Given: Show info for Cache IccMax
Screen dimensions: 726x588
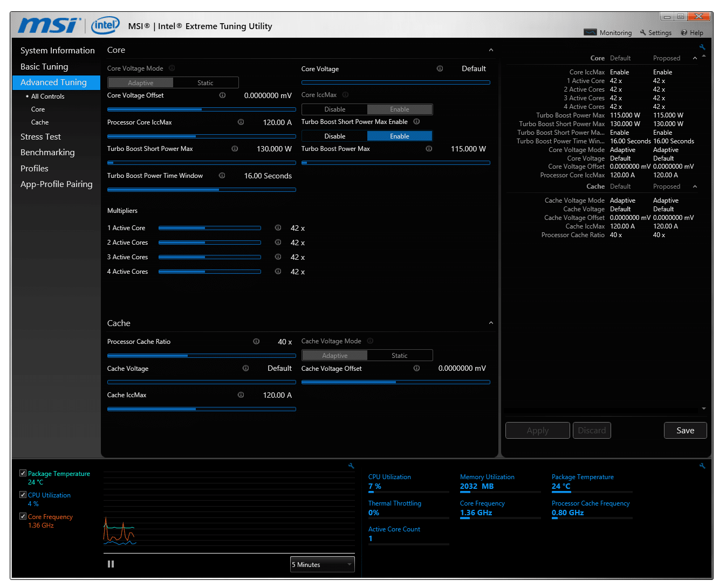Looking at the screenshot, I should coord(241,395).
